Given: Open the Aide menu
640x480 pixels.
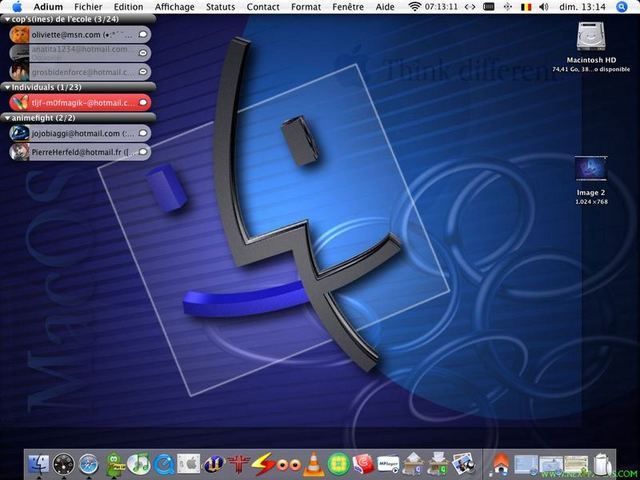Looking at the screenshot, I should (x=385, y=7).
